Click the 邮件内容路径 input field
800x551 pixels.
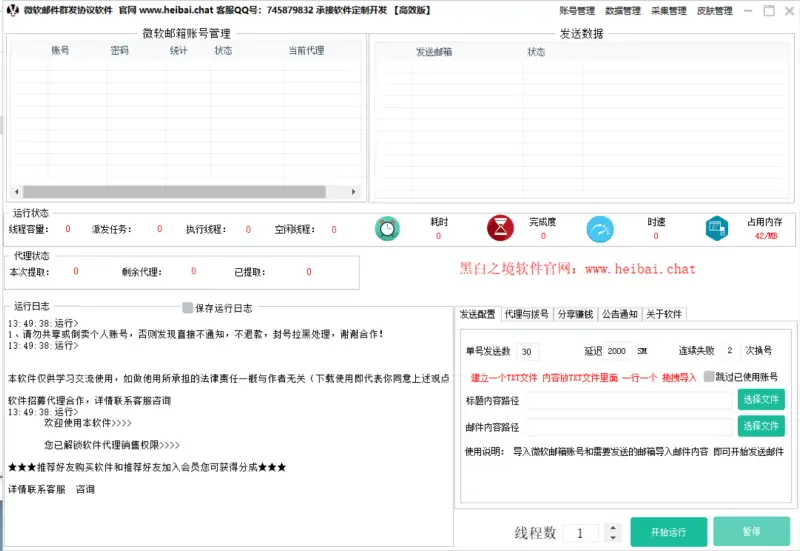coord(630,427)
